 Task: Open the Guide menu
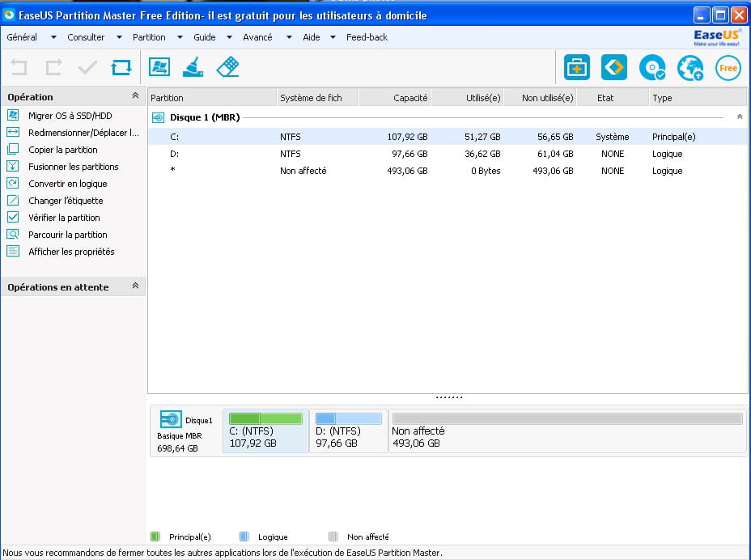205,37
